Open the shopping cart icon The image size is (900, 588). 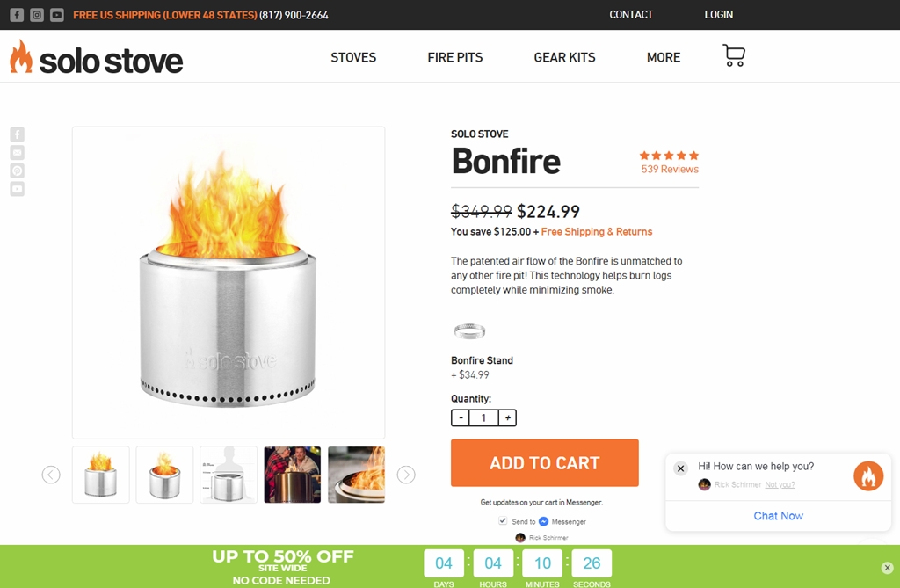[x=734, y=56]
